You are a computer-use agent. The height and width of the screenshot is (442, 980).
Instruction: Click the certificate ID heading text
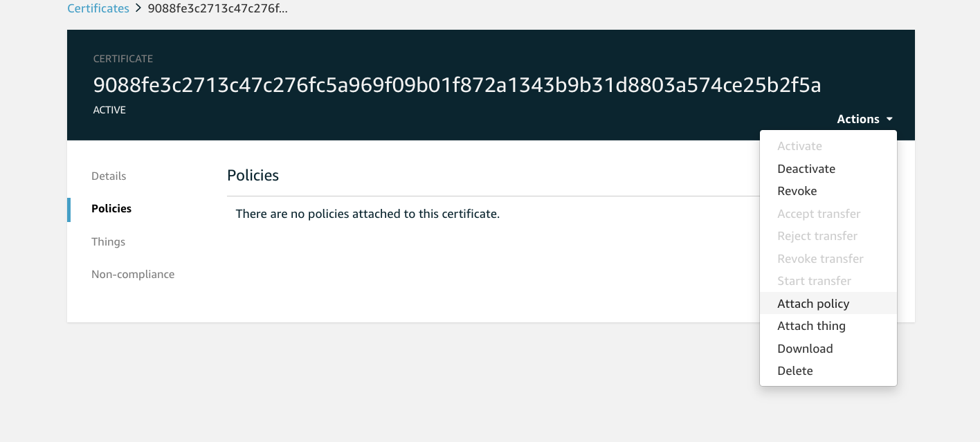pyautogui.click(x=457, y=85)
